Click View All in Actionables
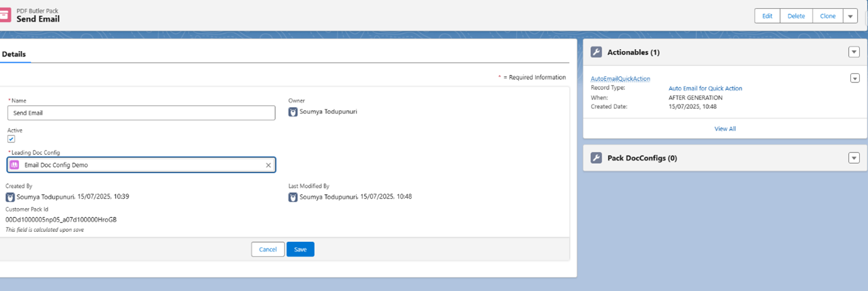Screen dimensions: 868x291 725,128
